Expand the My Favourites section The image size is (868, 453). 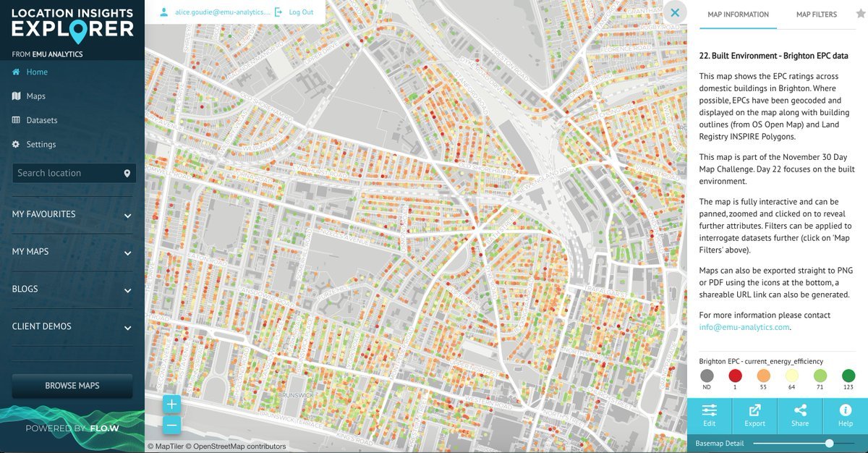pyautogui.click(x=127, y=216)
